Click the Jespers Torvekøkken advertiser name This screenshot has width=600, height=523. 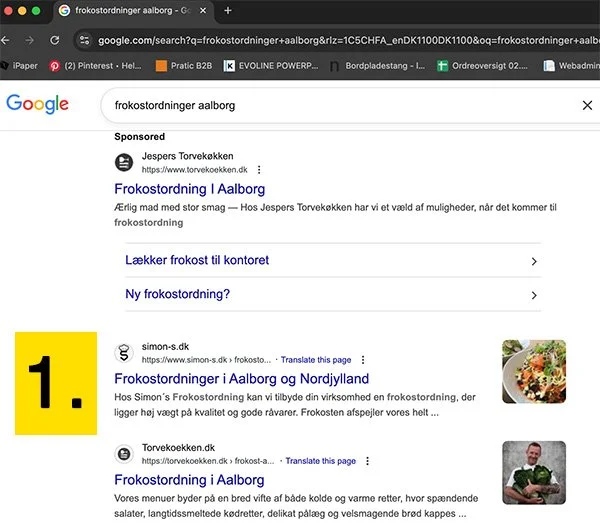point(188,156)
